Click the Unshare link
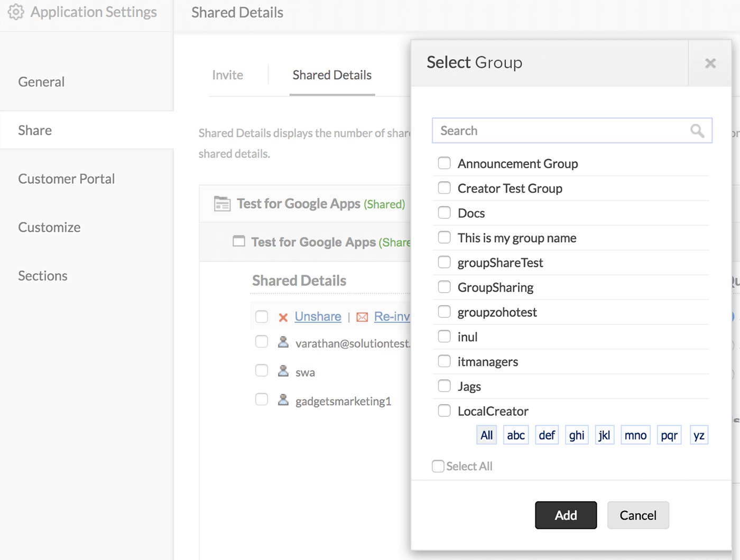Viewport: 740px width, 560px height. [318, 316]
